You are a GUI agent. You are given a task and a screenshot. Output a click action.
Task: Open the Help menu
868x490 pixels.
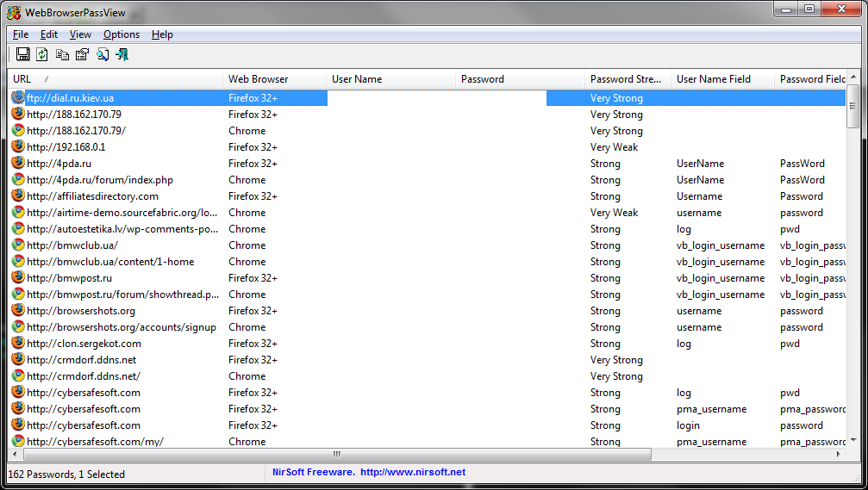point(162,34)
